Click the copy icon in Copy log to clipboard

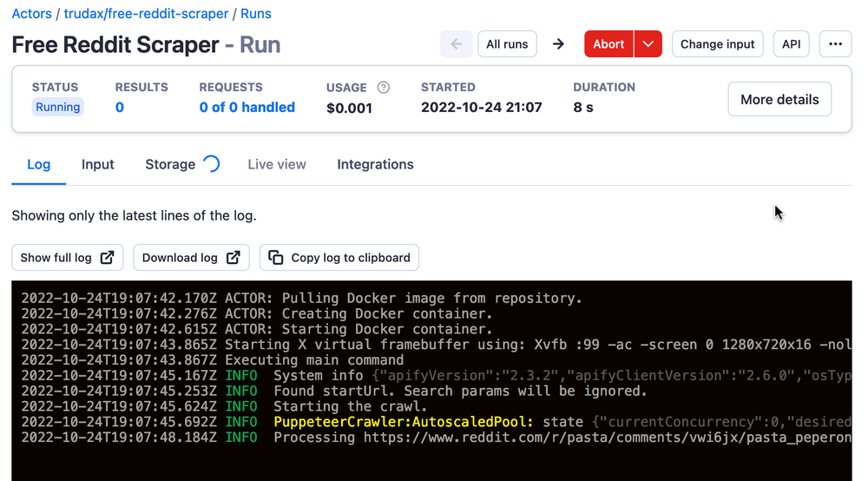[x=276, y=257]
